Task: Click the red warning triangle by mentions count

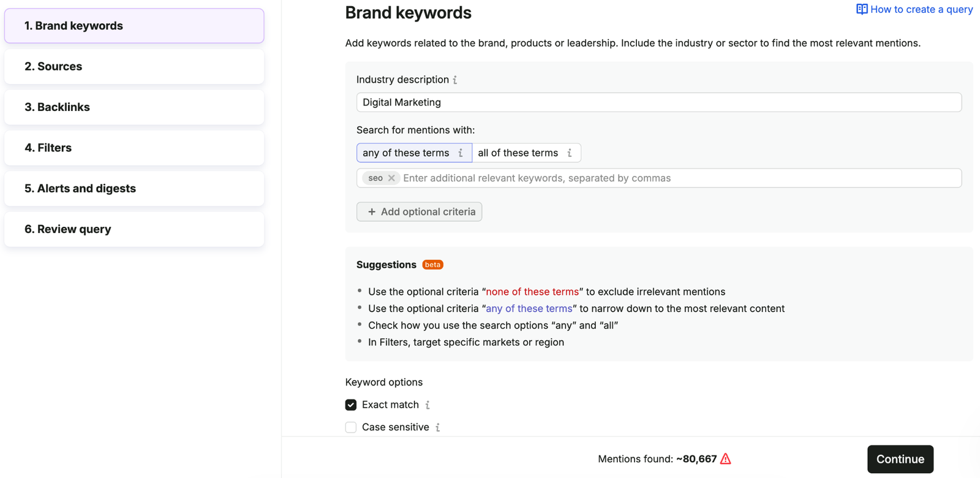Action: point(726,458)
